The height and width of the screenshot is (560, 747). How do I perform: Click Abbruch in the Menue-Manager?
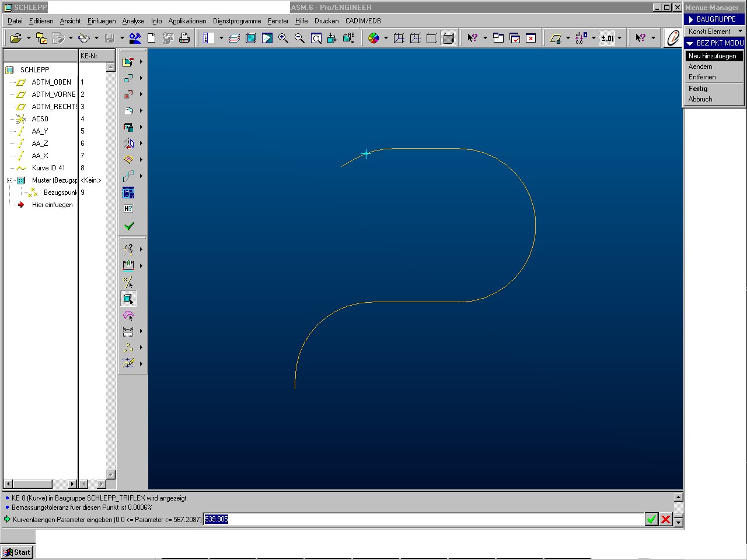click(700, 99)
